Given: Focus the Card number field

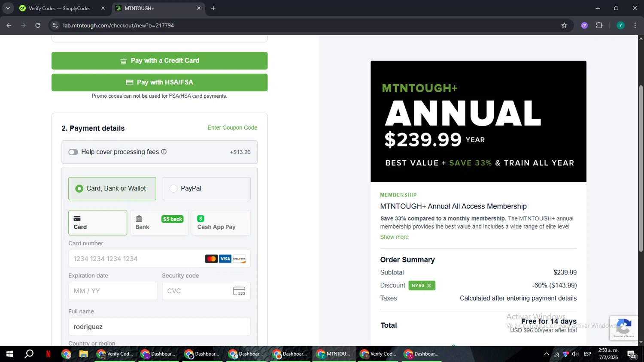Looking at the screenshot, I should pyautogui.click(x=159, y=259).
